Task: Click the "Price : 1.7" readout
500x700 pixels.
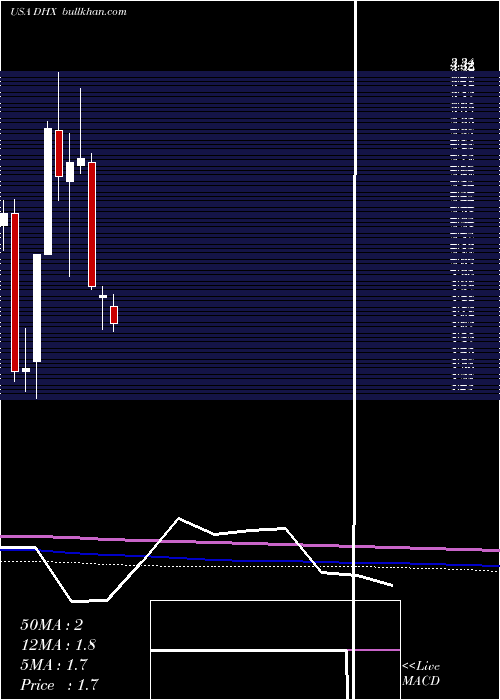Action: click(59, 685)
